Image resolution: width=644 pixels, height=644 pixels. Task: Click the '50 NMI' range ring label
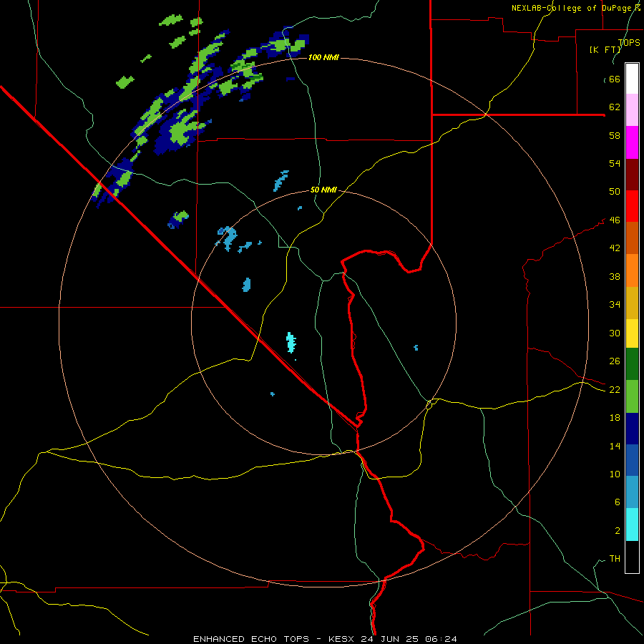[323, 190]
